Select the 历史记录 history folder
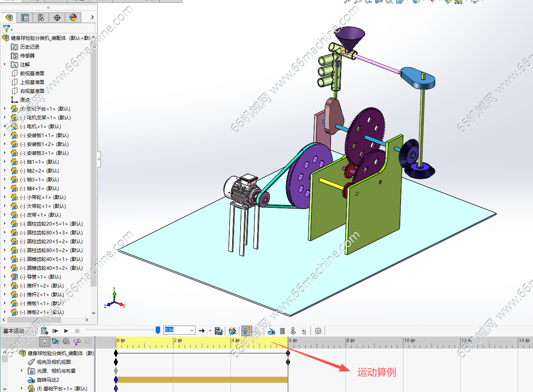The width and height of the screenshot is (533, 392). coord(25,47)
